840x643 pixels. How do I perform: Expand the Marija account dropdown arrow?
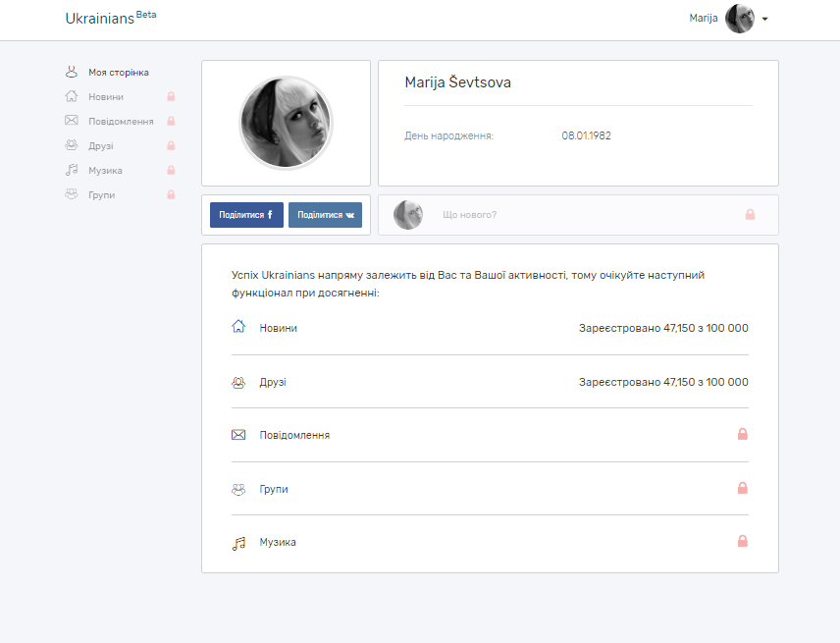click(765, 19)
